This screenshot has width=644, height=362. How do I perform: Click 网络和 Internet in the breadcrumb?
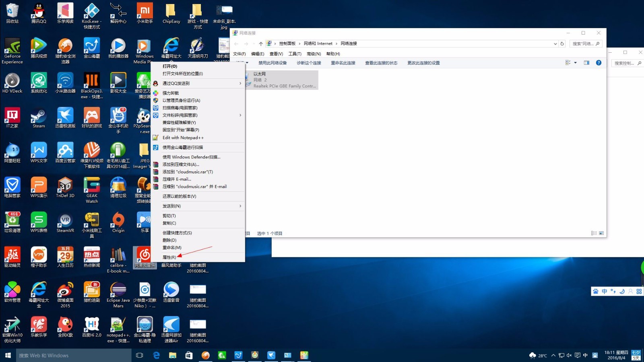click(x=318, y=43)
